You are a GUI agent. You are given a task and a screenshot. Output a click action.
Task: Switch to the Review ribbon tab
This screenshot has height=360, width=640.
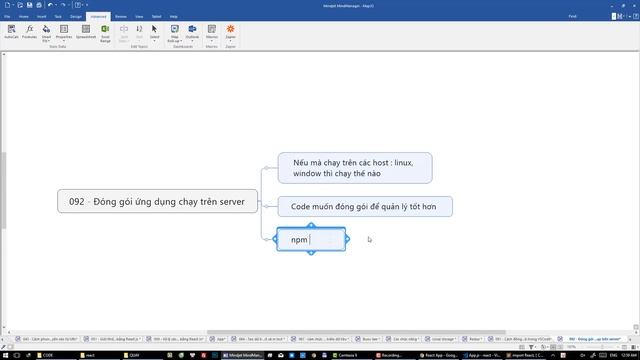121,17
